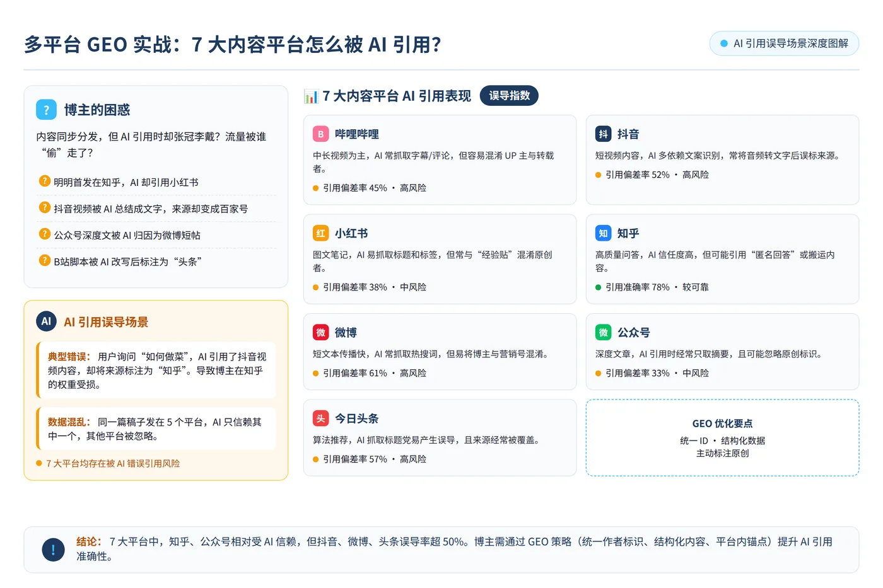Click the 误导指数 pill button

(x=509, y=96)
